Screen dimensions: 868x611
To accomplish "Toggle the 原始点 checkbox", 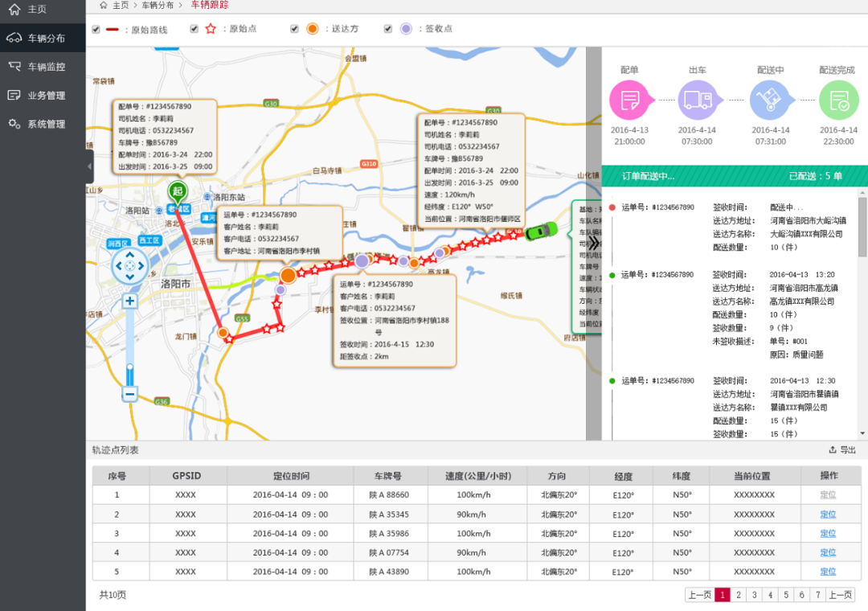I will tap(194, 29).
